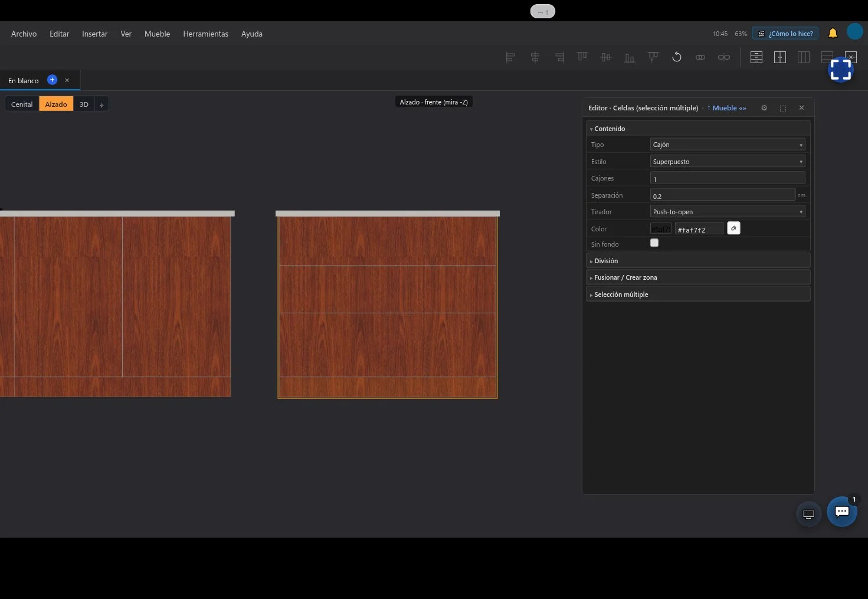Click the Mueble link in editor header
The image size is (868, 599).
click(x=725, y=108)
